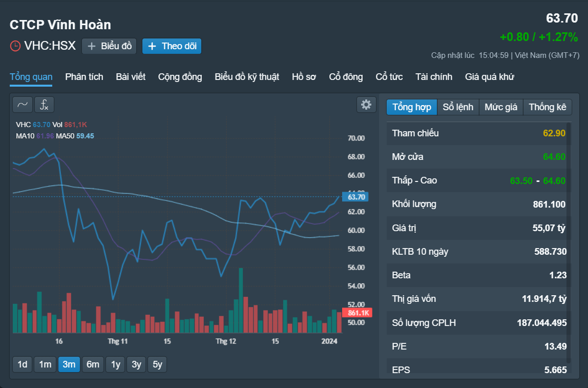
Task: Click the Tham chiếu value 62.90
Action: (x=554, y=133)
